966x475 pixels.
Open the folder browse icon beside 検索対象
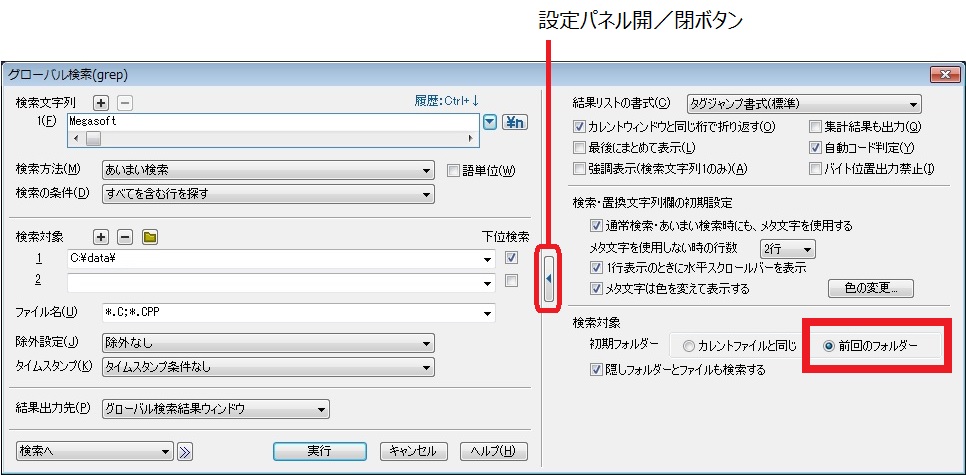150,237
